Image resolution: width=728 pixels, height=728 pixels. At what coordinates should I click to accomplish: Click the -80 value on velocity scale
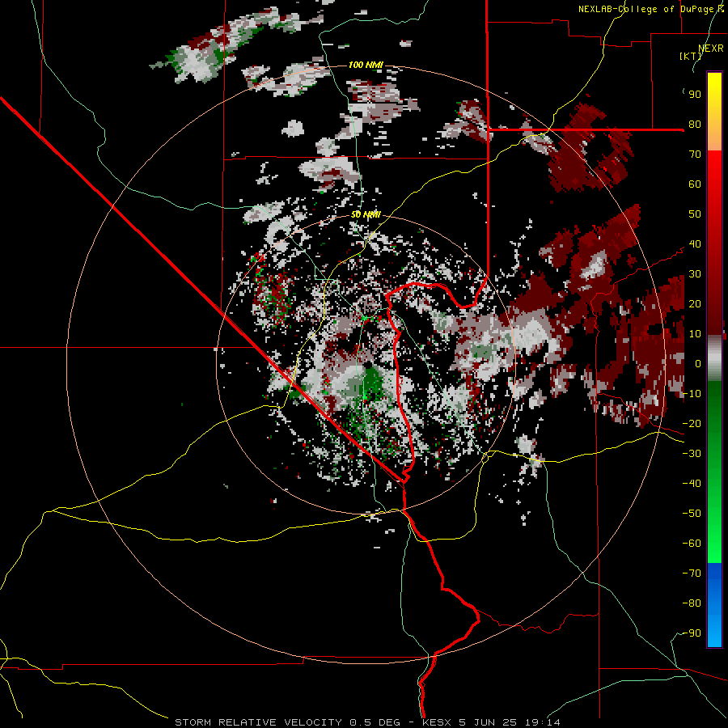pyautogui.click(x=692, y=603)
